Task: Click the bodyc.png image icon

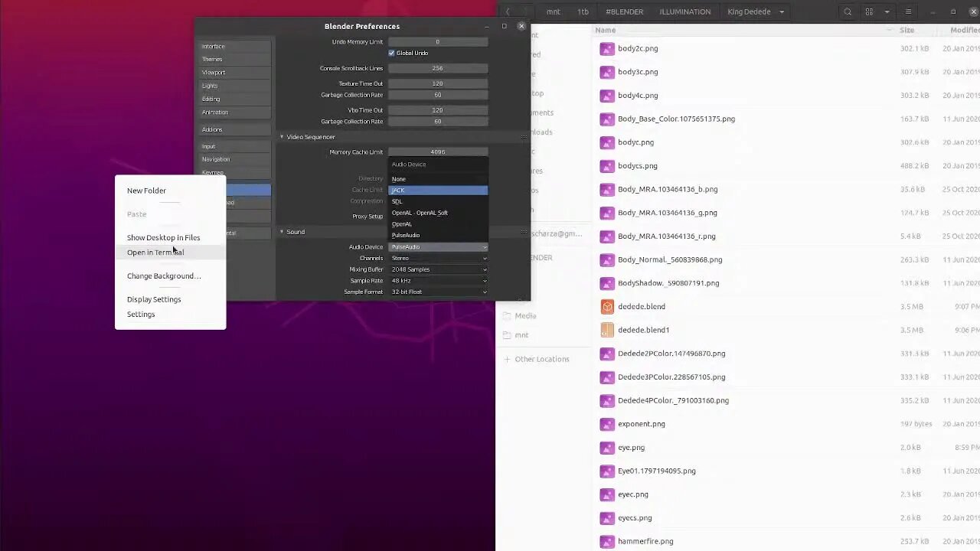Action: (607, 142)
